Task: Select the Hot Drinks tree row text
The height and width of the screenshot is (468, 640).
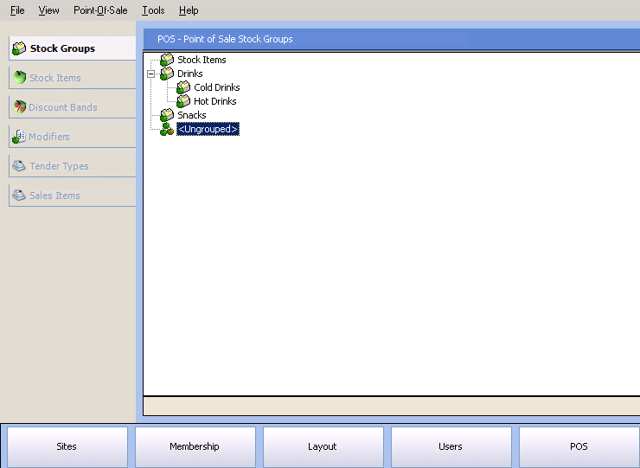Action: pyautogui.click(x=215, y=101)
